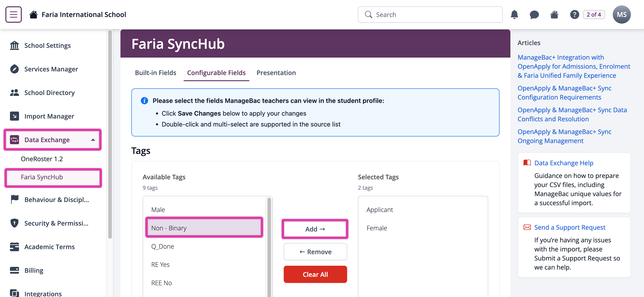Open the 2 of 4 indicator
The width and height of the screenshot is (644, 297).
(x=594, y=15)
